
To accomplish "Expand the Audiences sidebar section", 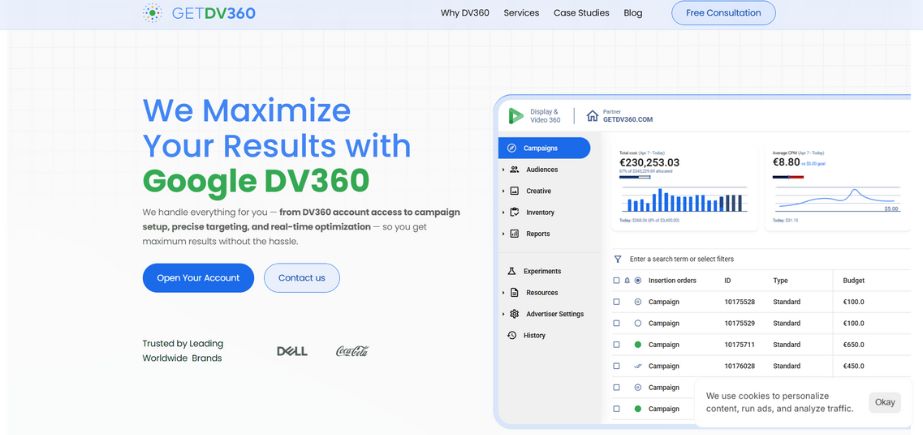I will click(503, 170).
